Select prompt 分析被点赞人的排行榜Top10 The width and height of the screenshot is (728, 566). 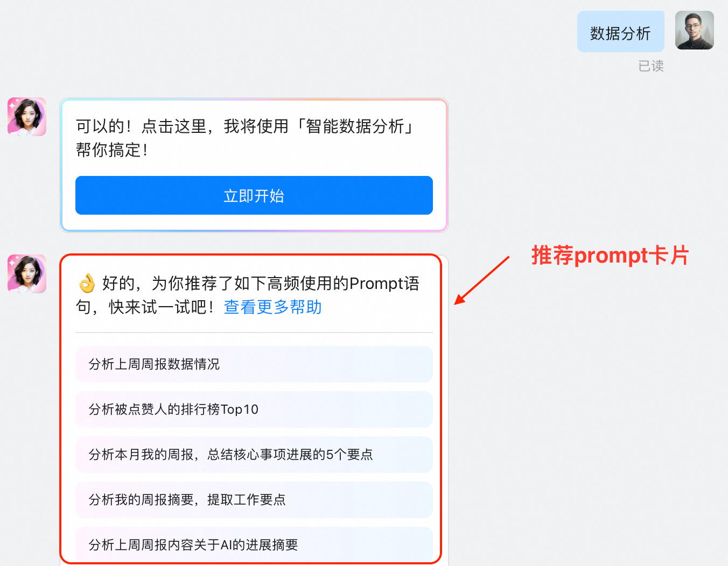click(254, 409)
